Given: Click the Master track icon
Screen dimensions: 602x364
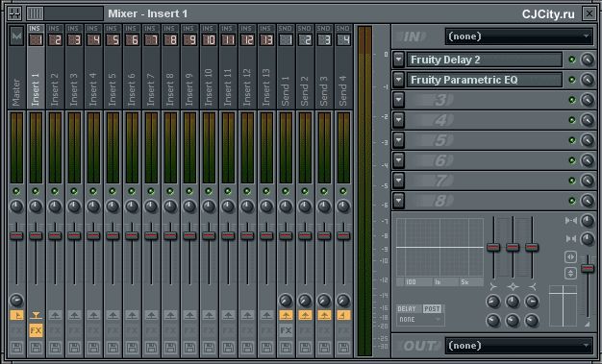Looking at the screenshot, I should coord(16,36).
